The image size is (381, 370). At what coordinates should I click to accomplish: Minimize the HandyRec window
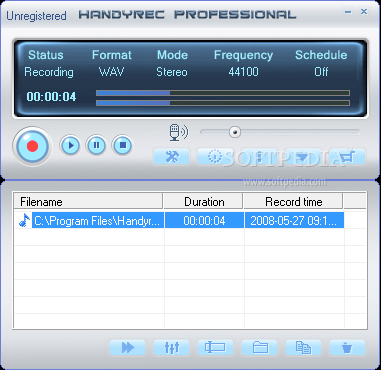tap(348, 12)
